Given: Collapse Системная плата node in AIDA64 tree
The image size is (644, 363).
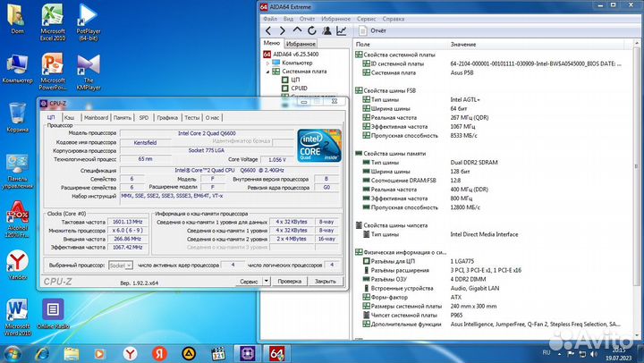Looking at the screenshot, I should point(267,72).
